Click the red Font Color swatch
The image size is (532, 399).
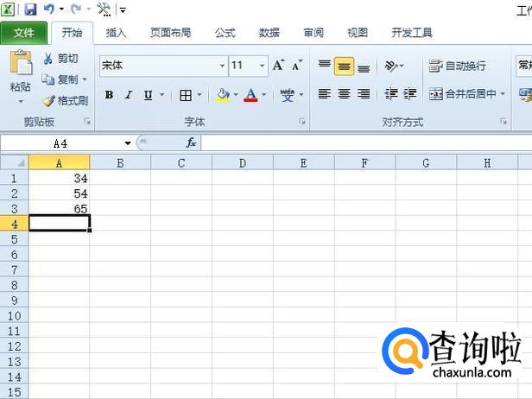pyautogui.click(x=250, y=95)
